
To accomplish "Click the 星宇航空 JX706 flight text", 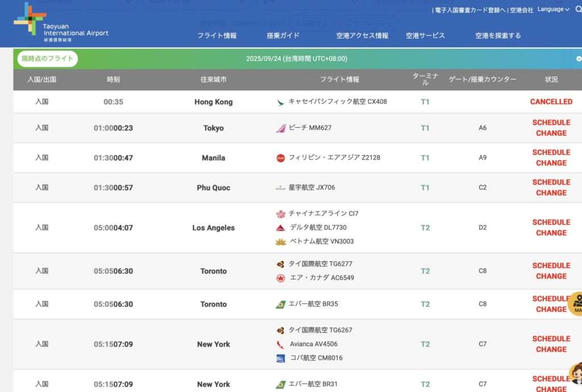I will pyautogui.click(x=312, y=187).
